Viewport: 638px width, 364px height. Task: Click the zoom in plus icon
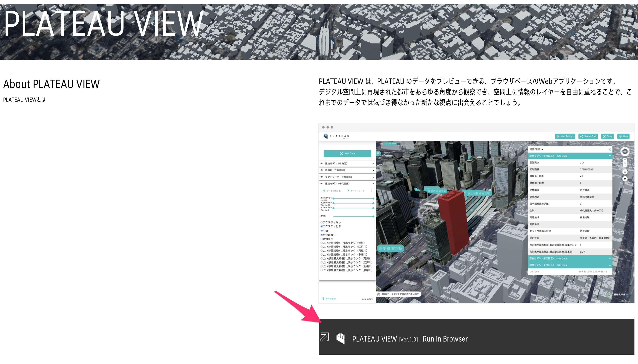pos(625,160)
